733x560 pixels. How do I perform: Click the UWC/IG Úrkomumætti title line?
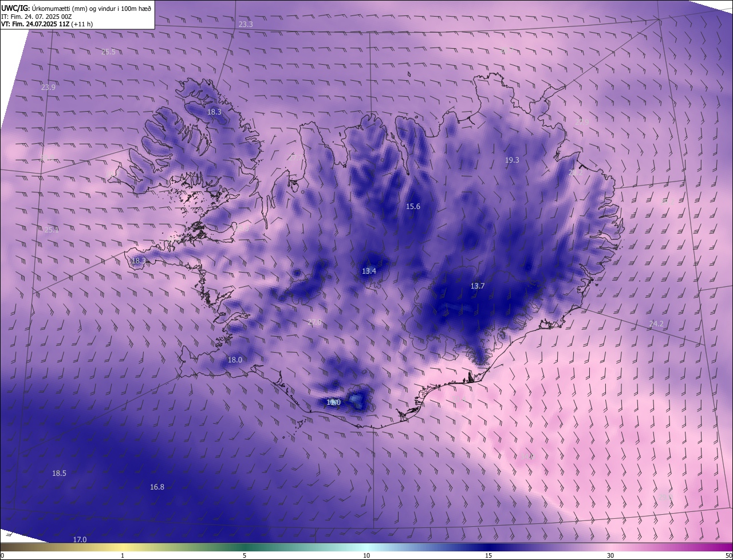pos(76,8)
